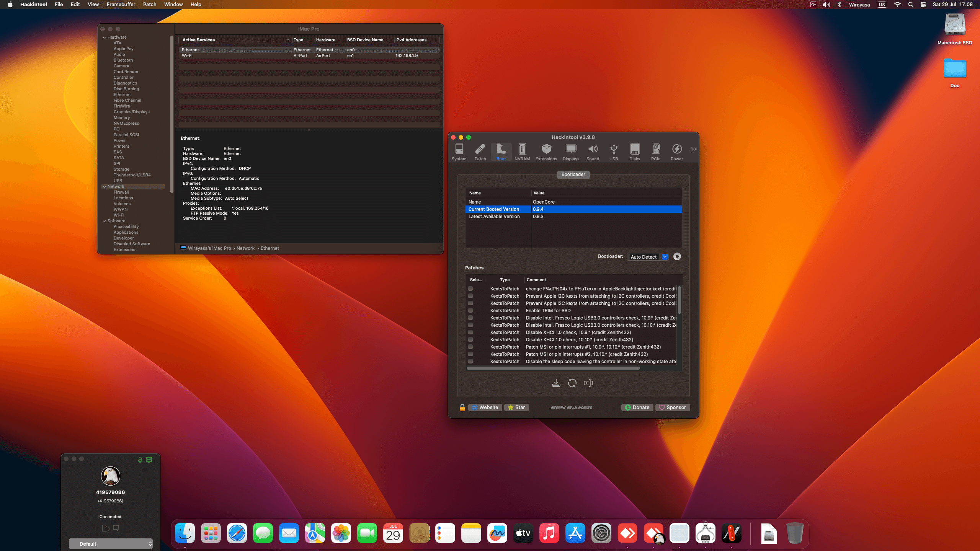Click the sidebar scrollbar in System Information

click(172, 115)
